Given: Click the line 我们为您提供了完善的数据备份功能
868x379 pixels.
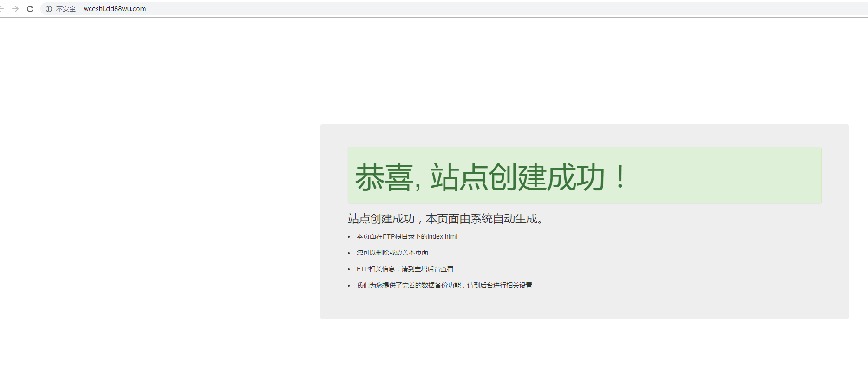Looking at the screenshot, I should tap(409, 285).
